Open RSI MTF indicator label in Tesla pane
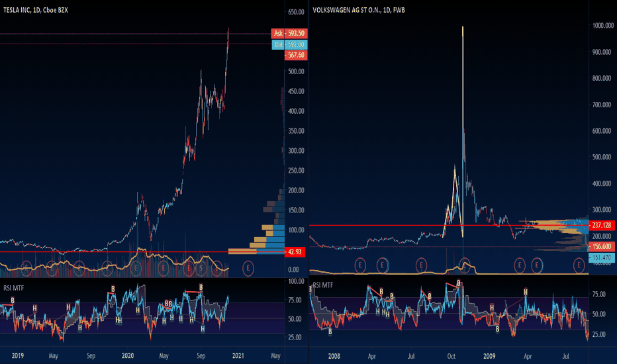The height and width of the screenshot is (364, 617). pyautogui.click(x=14, y=288)
